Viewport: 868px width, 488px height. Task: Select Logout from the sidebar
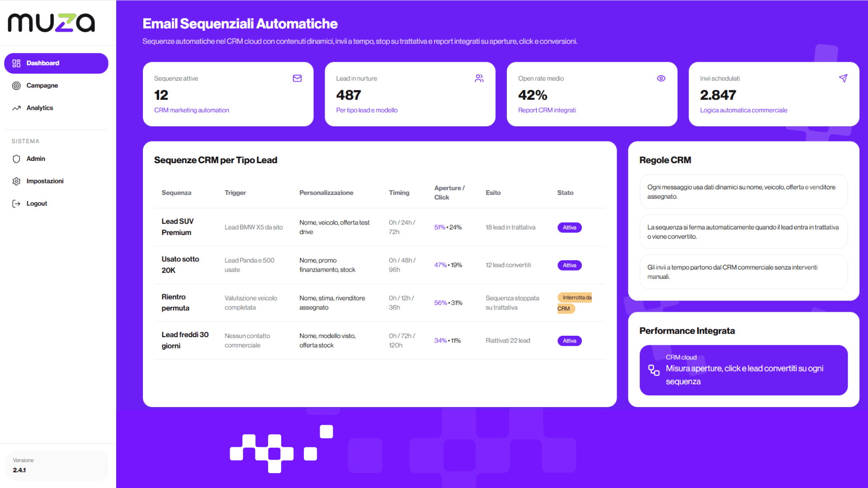tap(56, 204)
